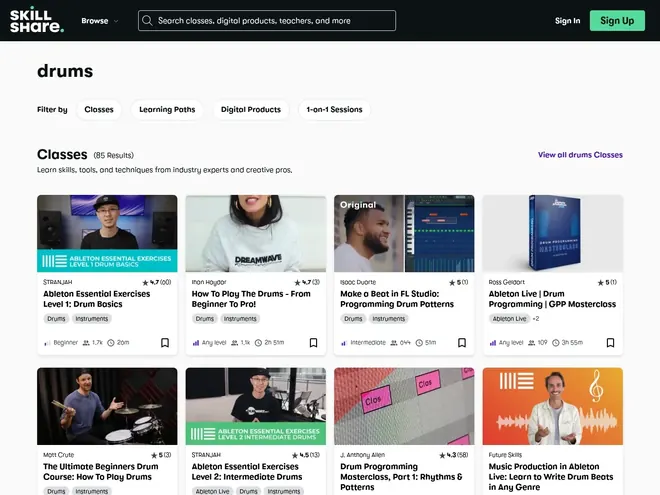
Task: Open Make a Beat in FL Studio title
Action: pos(397,299)
